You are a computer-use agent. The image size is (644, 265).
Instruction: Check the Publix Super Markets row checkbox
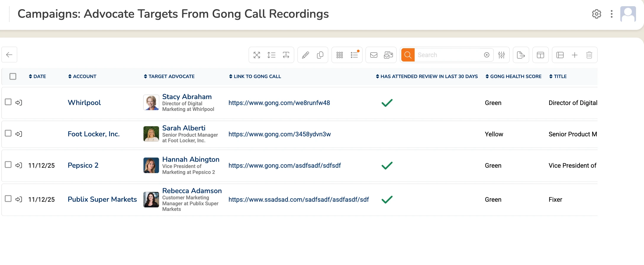[x=8, y=199]
